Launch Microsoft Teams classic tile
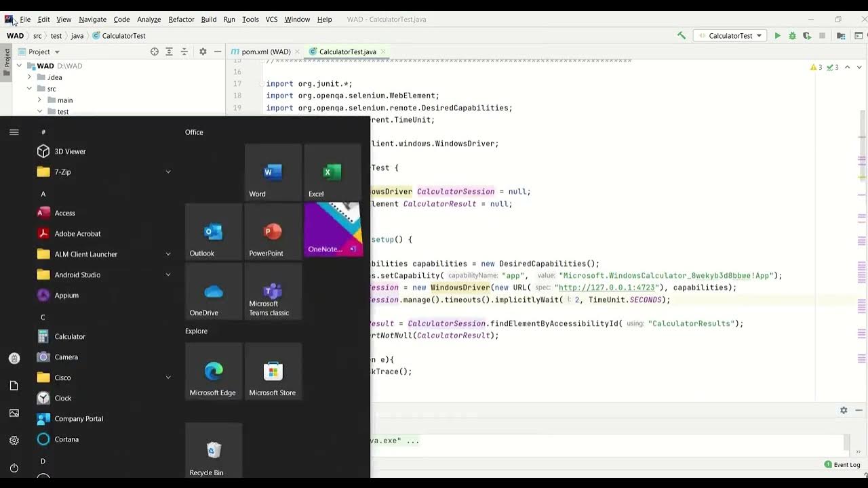Image resolution: width=868 pixels, height=488 pixels. tap(273, 291)
